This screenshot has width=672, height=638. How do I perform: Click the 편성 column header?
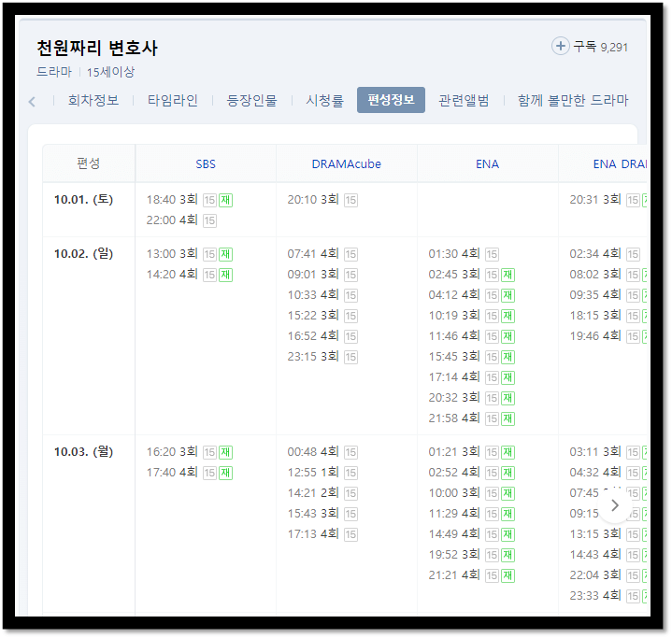click(x=88, y=163)
